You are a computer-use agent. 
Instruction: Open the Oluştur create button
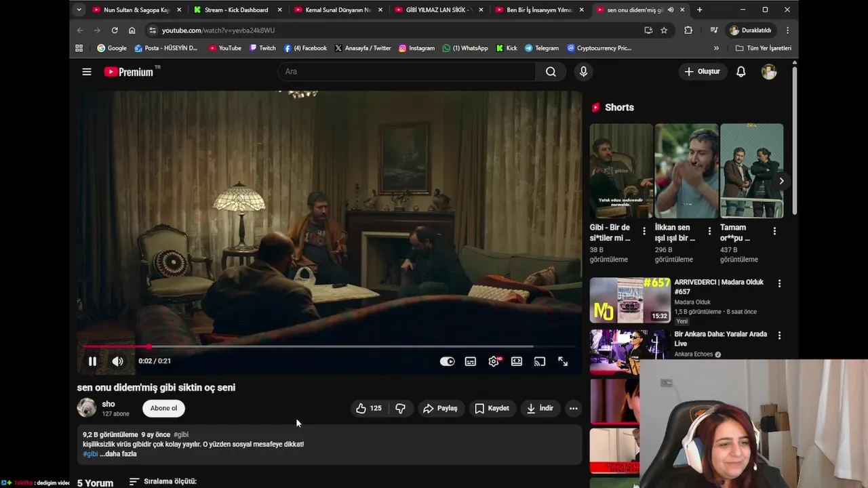click(x=702, y=71)
